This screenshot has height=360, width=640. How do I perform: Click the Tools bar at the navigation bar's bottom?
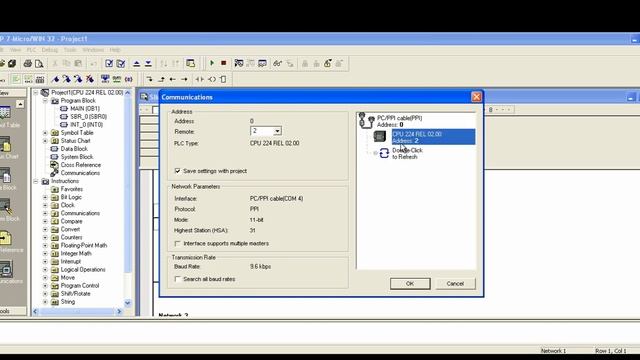(x=13, y=311)
